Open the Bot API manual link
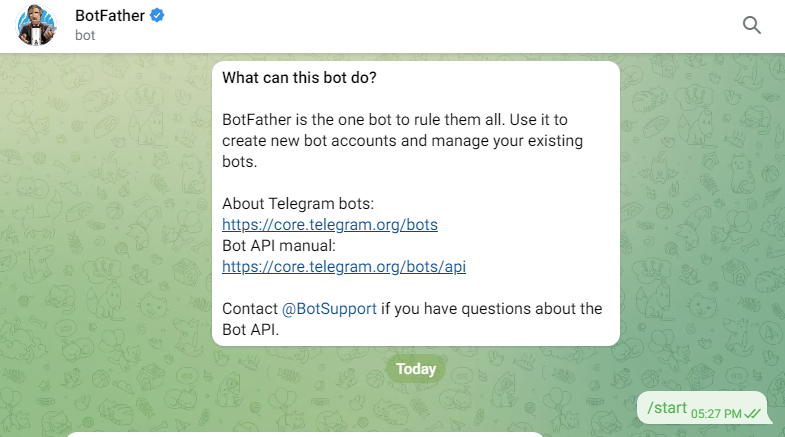785x437 pixels. pos(344,266)
